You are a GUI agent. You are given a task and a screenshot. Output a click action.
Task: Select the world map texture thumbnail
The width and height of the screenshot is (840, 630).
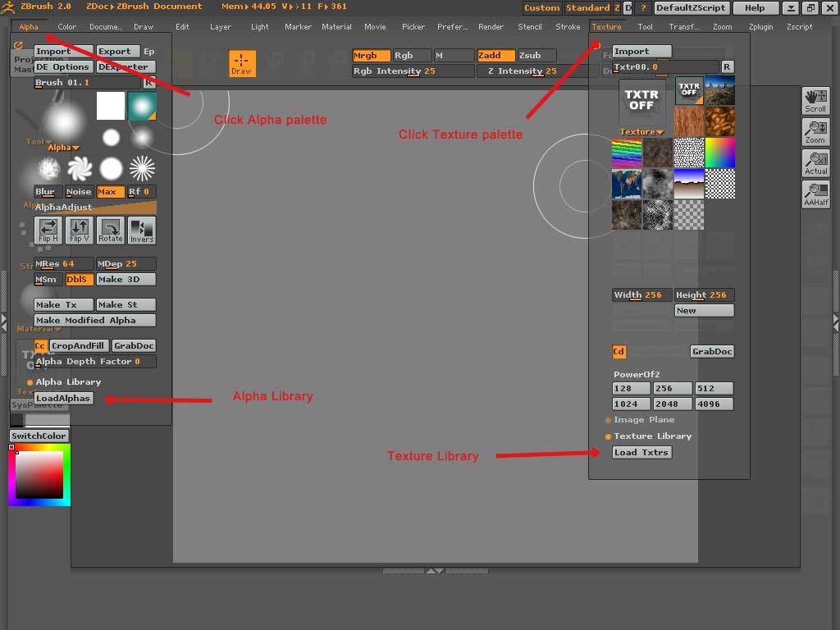[627, 185]
